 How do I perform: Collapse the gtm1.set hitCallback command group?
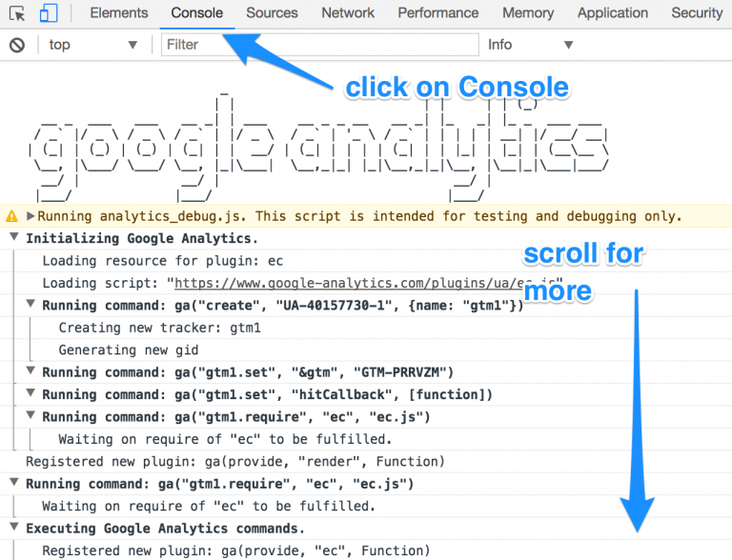pyautogui.click(x=30, y=394)
